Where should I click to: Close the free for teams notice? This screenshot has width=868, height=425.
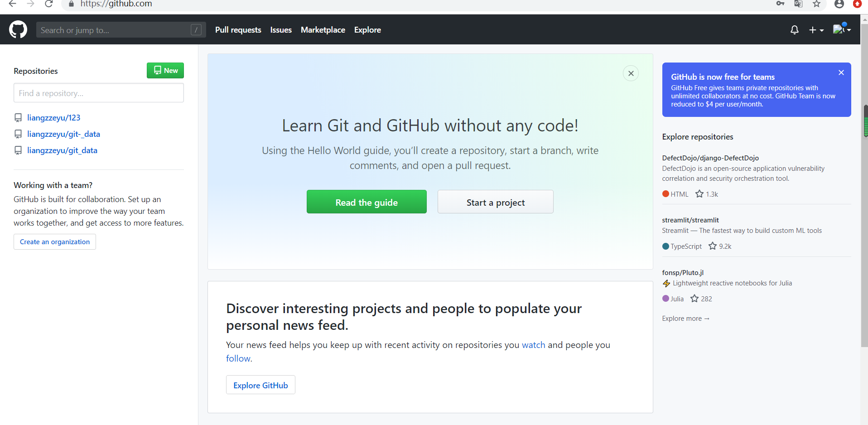(x=841, y=73)
